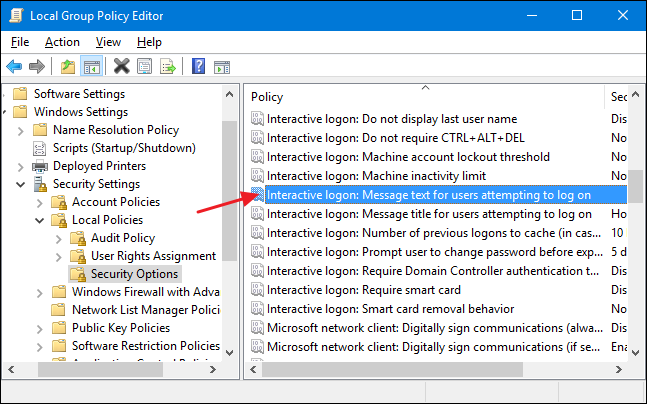The height and width of the screenshot is (404, 647).
Task: Select the Public Key Policies folder
Action: pyautogui.click(x=119, y=328)
